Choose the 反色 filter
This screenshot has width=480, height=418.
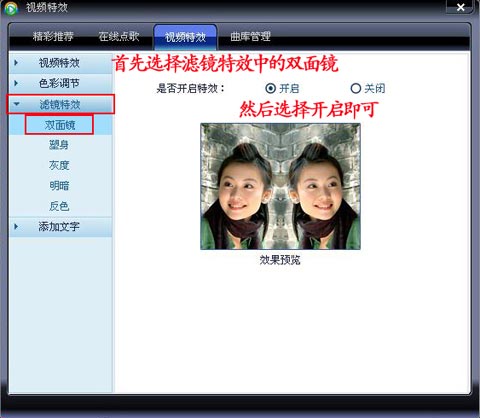(x=60, y=206)
